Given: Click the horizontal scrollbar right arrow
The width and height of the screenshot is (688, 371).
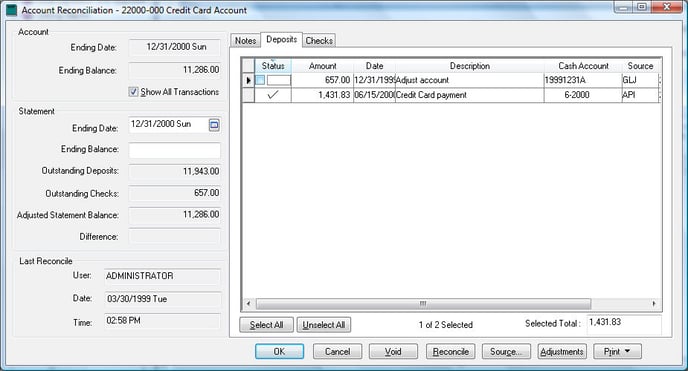Looking at the screenshot, I should pyautogui.click(x=654, y=303).
